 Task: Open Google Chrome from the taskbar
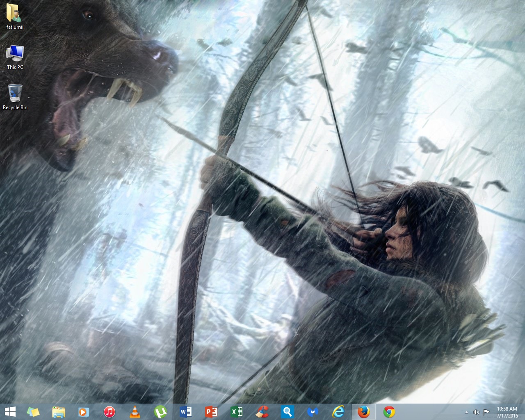coord(389,412)
